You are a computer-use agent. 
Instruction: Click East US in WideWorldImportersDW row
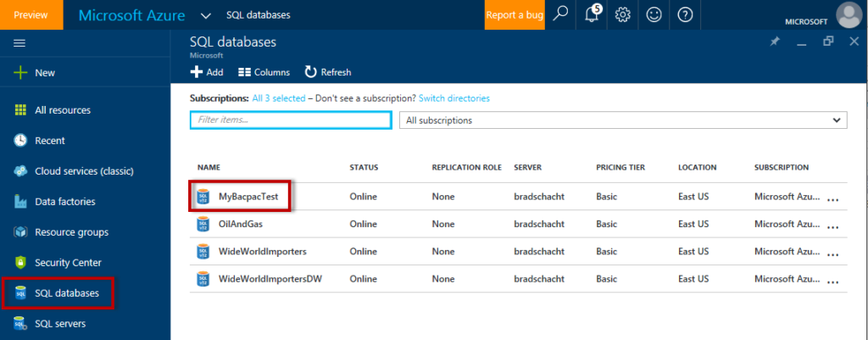pos(693,279)
